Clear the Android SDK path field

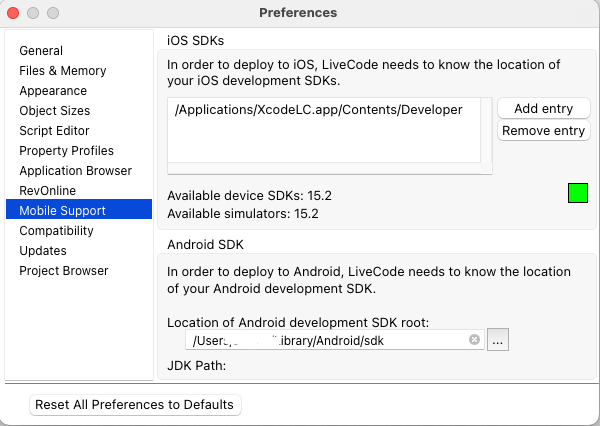(x=474, y=340)
